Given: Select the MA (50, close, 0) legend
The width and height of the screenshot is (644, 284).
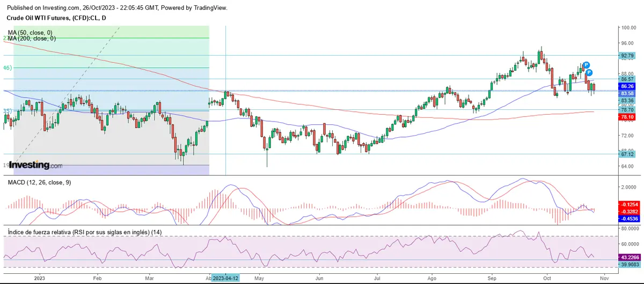Looking at the screenshot, I should [x=31, y=33].
